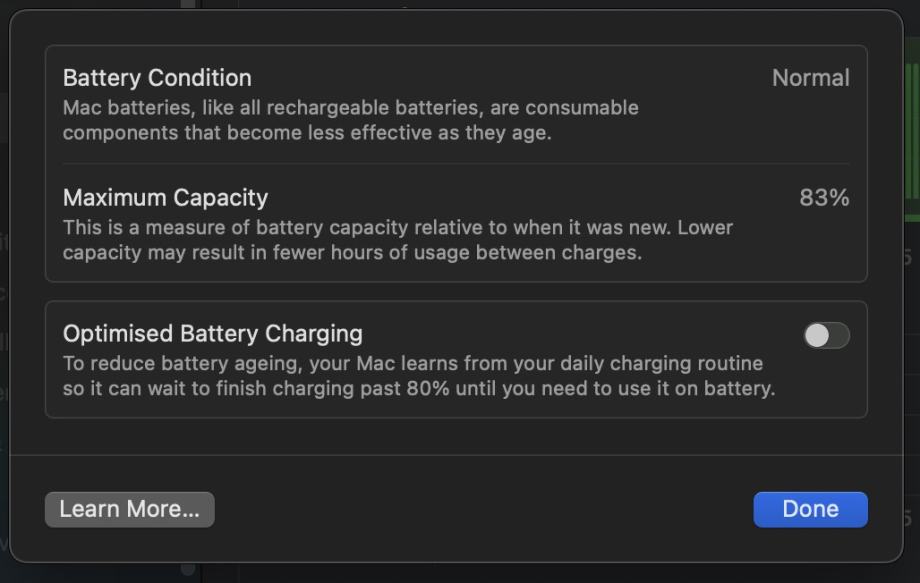920x583 pixels.
Task: Click the Optimised Battery Charging label
Action: coord(212,334)
